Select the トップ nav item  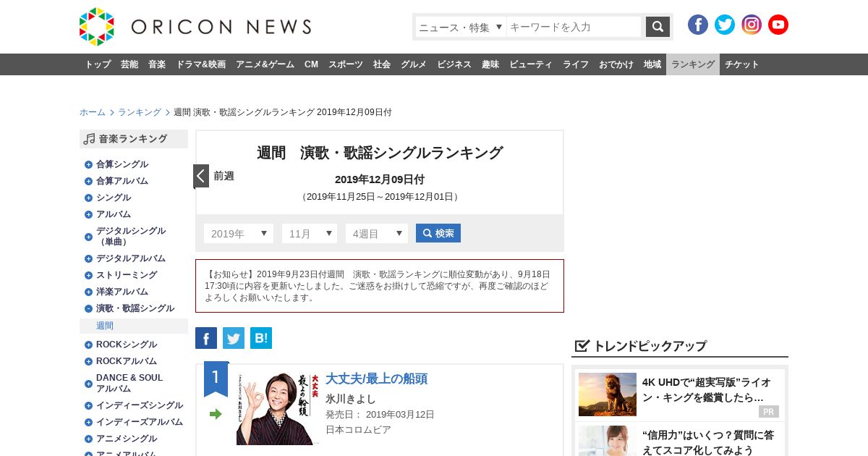98,64
